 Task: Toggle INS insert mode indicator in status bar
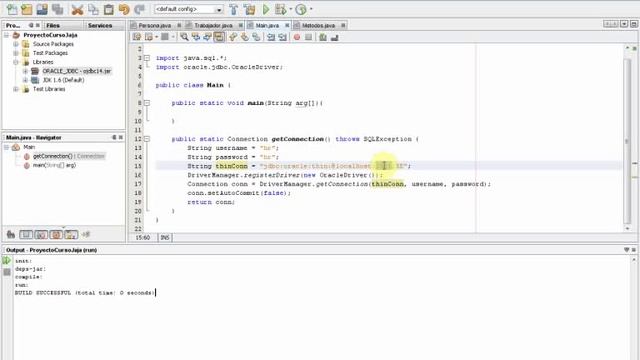pos(165,238)
